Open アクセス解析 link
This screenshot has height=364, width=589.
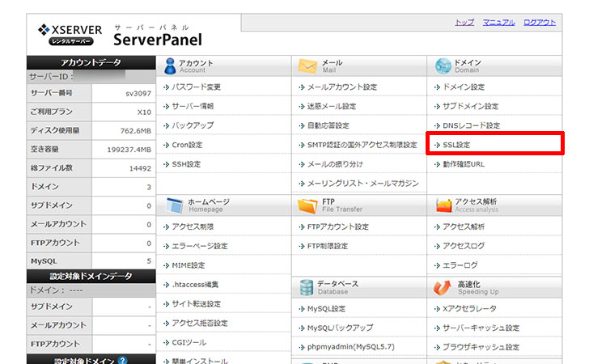(x=464, y=226)
